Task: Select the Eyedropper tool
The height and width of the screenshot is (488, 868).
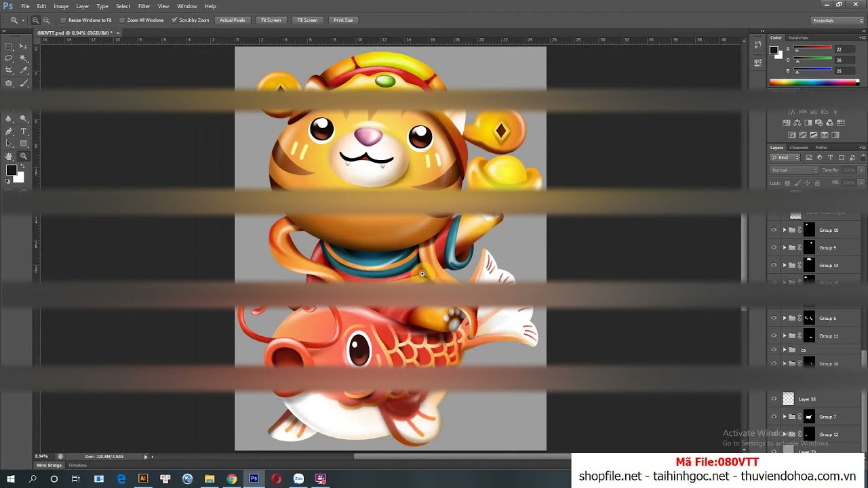Action: click(x=24, y=70)
